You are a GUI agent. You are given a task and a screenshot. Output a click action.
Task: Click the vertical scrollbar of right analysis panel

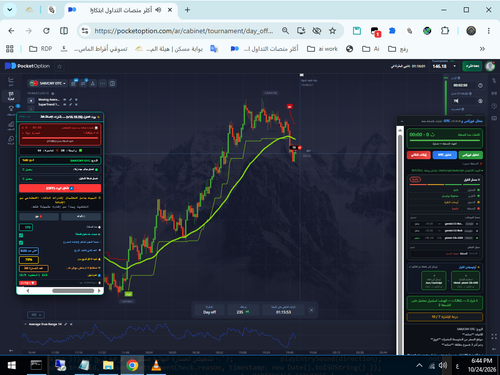tap(400, 243)
